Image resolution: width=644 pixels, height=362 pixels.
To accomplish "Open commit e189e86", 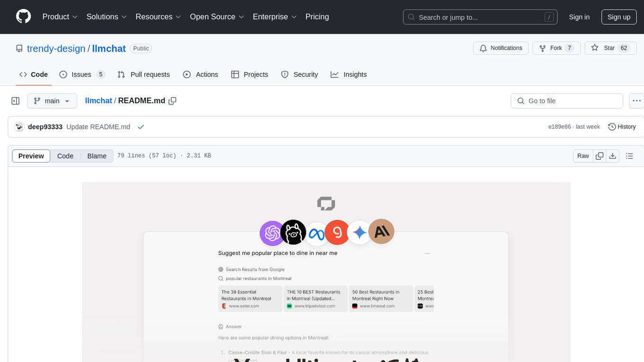I will (x=559, y=127).
